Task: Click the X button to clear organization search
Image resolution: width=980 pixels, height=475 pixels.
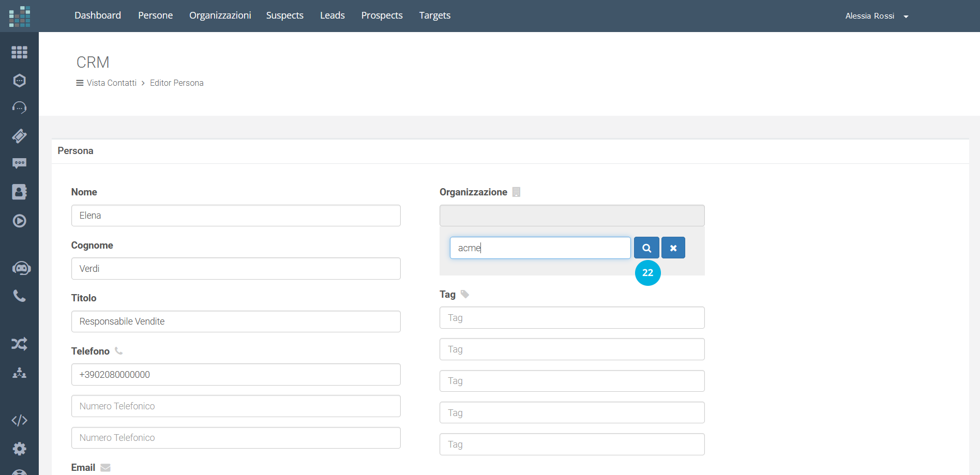Action: point(673,248)
